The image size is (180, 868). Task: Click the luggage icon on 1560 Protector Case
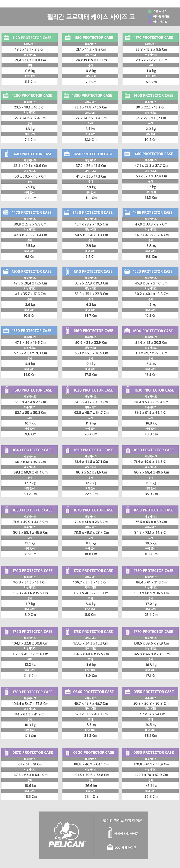click(x=67, y=331)
